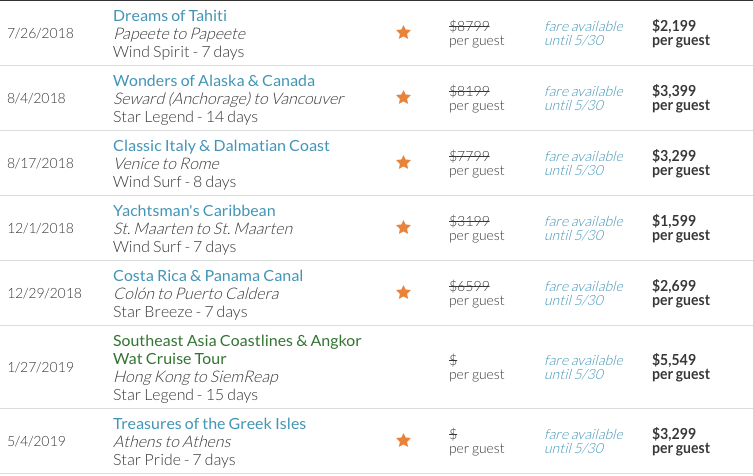
Task: Select the 12/29/2018 departure date
Action: click(x=45, y=293)
